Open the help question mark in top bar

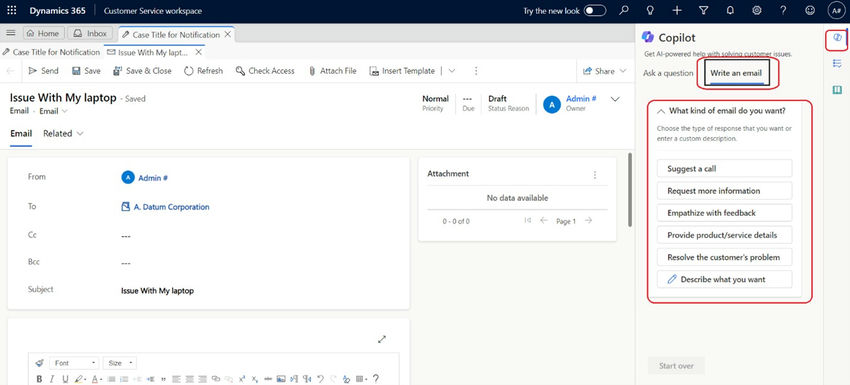point(783,11)
